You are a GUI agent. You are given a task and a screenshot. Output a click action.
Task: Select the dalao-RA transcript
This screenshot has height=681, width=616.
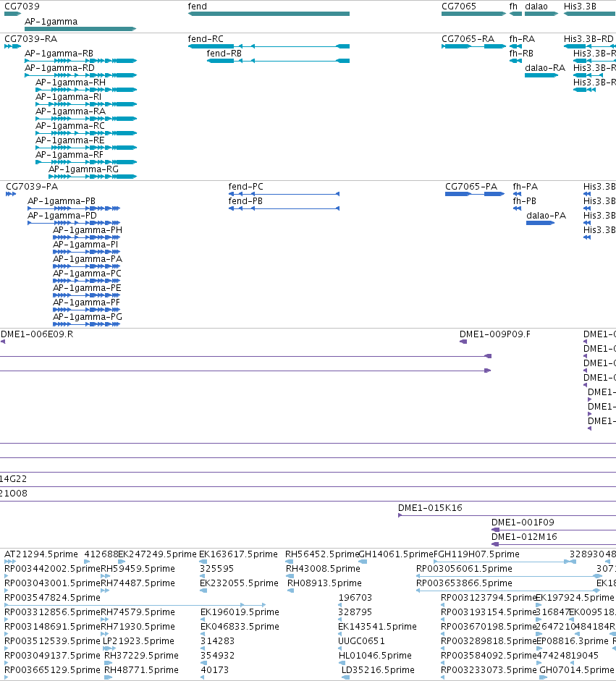(x=541, y=75)
